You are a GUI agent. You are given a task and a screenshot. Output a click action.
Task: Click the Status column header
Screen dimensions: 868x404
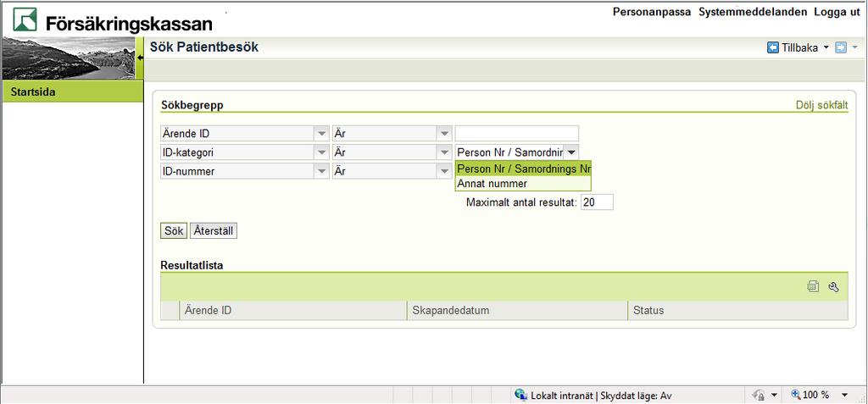point(738,311)
